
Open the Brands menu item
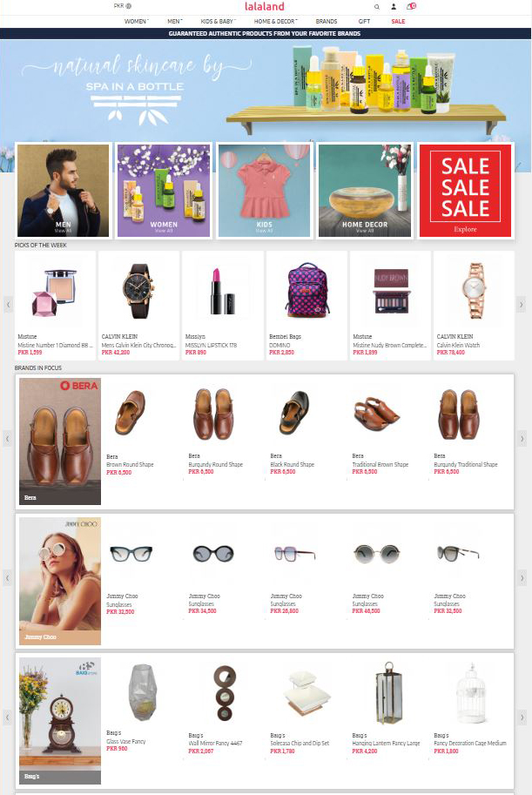coord(327,21)
